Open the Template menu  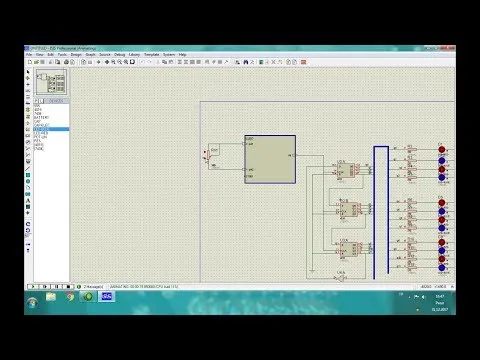(152, 54)
